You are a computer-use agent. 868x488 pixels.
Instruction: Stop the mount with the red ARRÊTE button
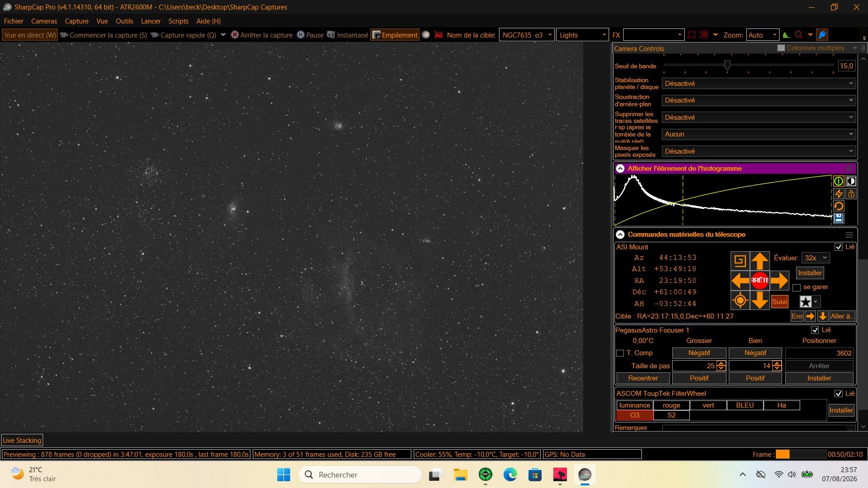760,281
